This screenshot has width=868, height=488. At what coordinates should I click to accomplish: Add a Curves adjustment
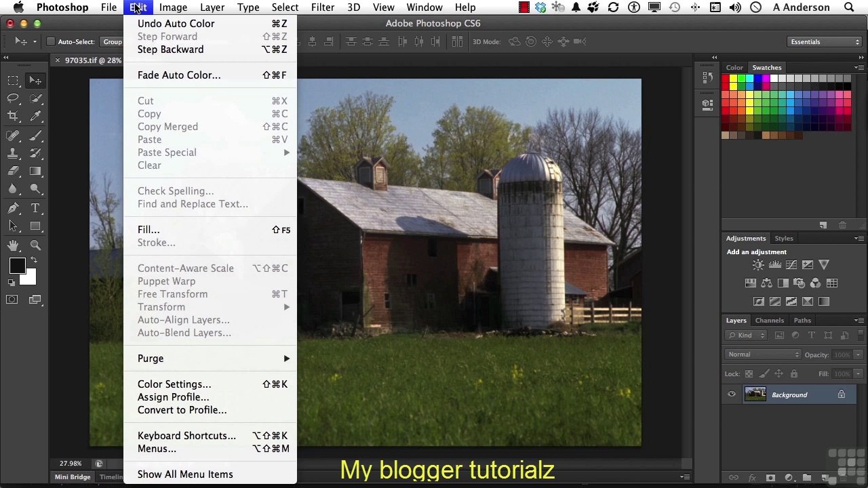tap(791, 265)
